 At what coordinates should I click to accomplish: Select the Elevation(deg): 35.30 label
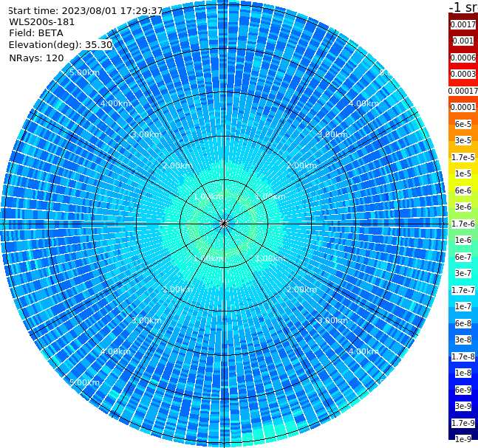(x=61, y=45)
